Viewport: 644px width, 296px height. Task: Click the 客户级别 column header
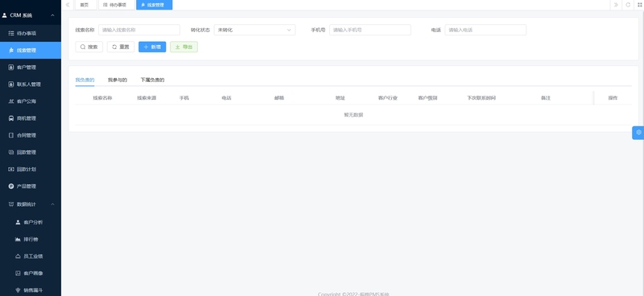pyautogui.click(x=427, y=98)
